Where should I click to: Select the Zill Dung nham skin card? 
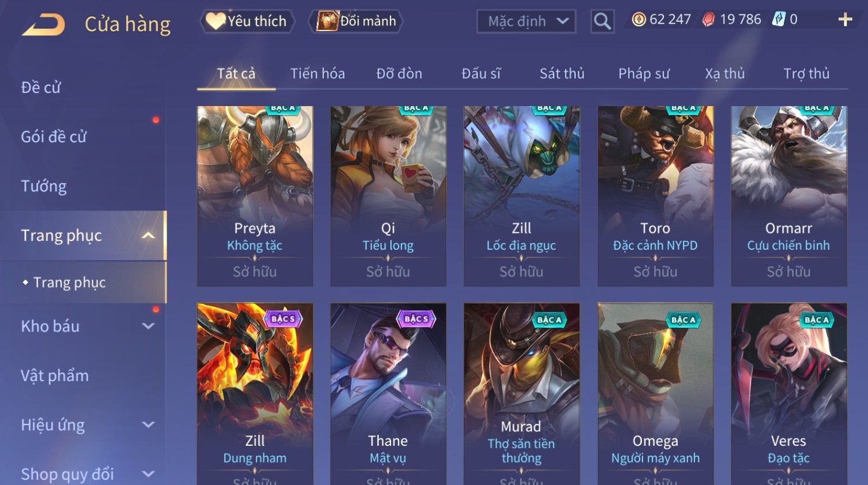click(255, 394)
